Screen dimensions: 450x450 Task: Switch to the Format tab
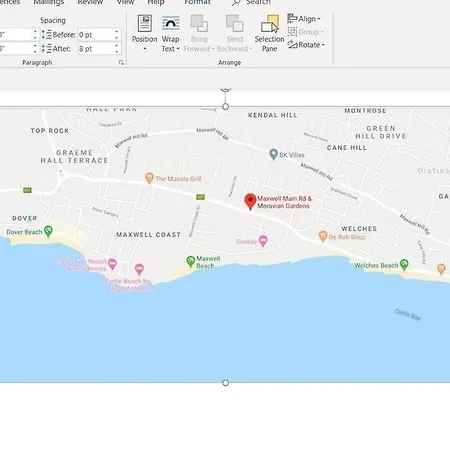197,2
